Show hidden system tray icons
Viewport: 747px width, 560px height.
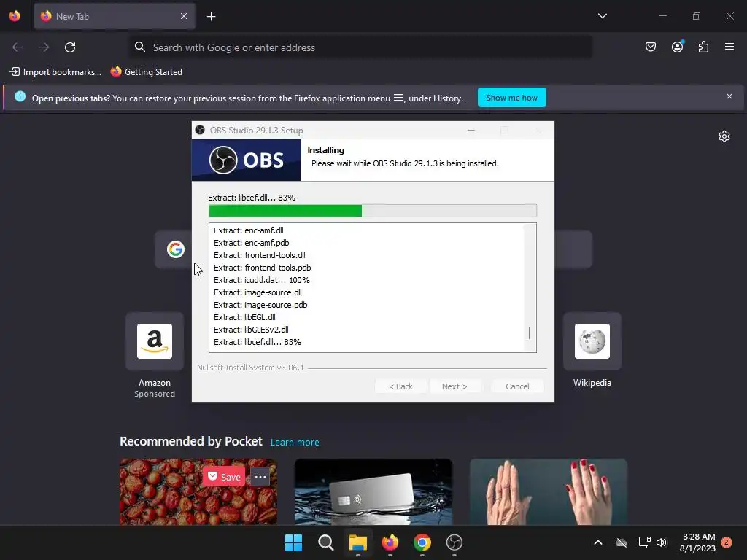pos(598,542)
